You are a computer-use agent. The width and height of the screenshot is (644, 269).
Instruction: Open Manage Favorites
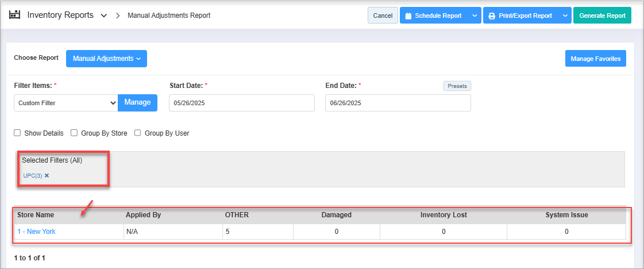(x=595, y=59)
